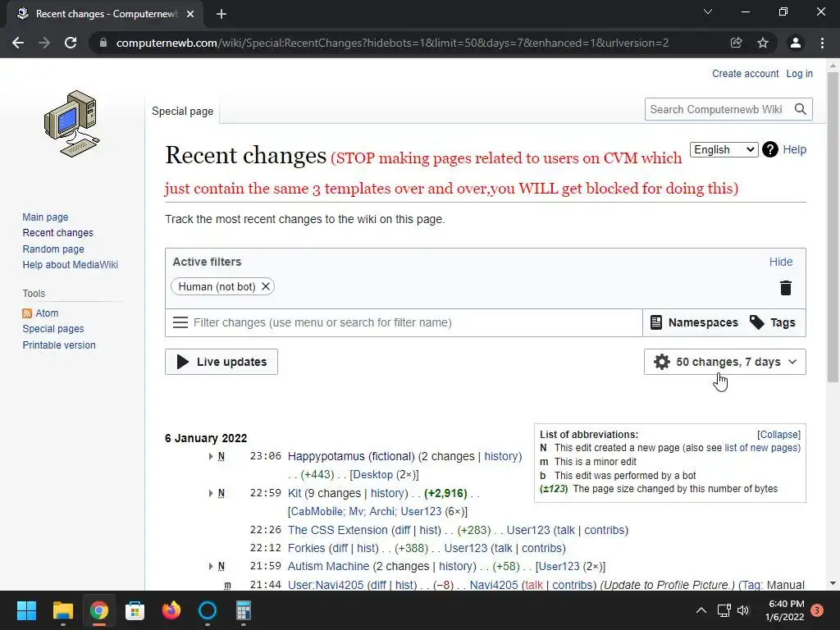Click the Help link beside the question icon
Viewport: 840px width, 630px height.
coord(794,149)
